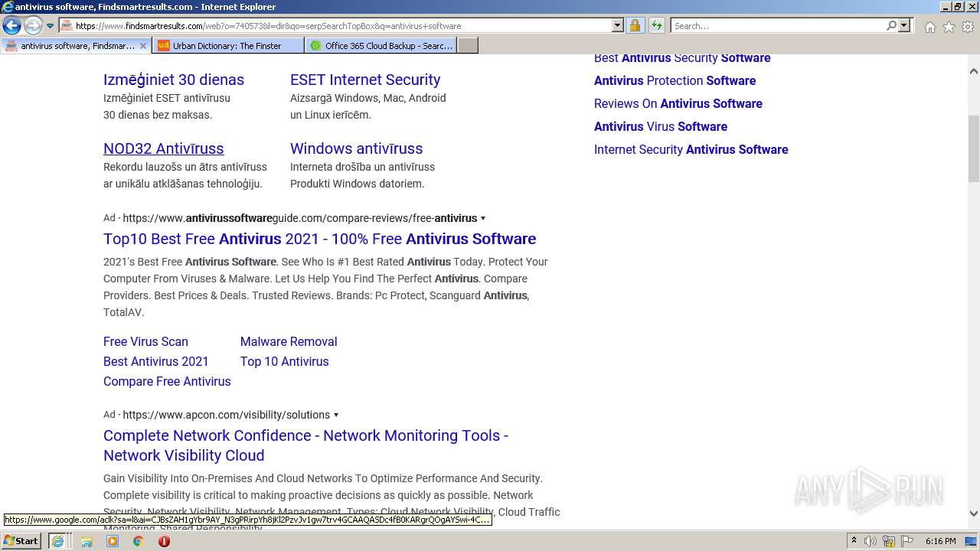Click the network status tray icon
This screenshot has width=980, height=551.
(x=889, y=541)
